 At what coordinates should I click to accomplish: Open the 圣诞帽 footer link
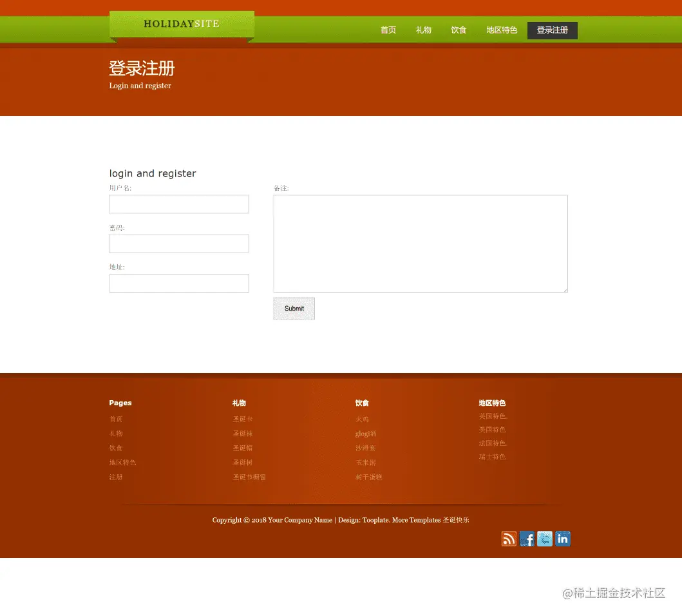click(x=242, y=448)
